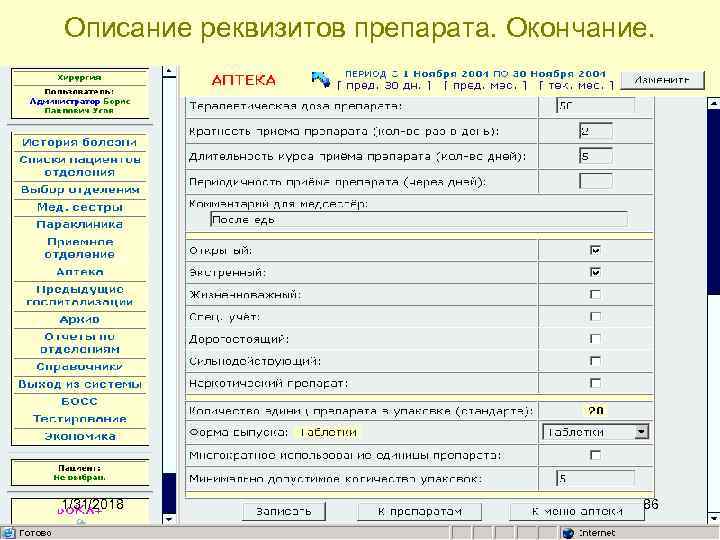Click Выход из системы
The width and height of the screenshot is (720, 540).
(79, 384)
